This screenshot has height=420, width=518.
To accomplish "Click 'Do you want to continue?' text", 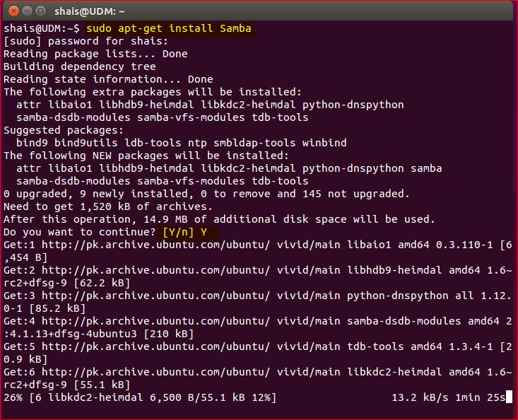I will [80, 232].
